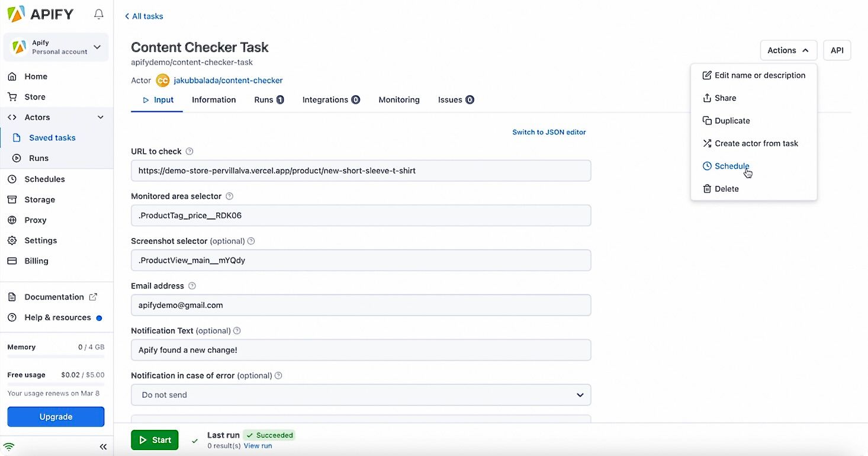Click the Documentation external link icon
Screen dimensions: 868x456
93,297
